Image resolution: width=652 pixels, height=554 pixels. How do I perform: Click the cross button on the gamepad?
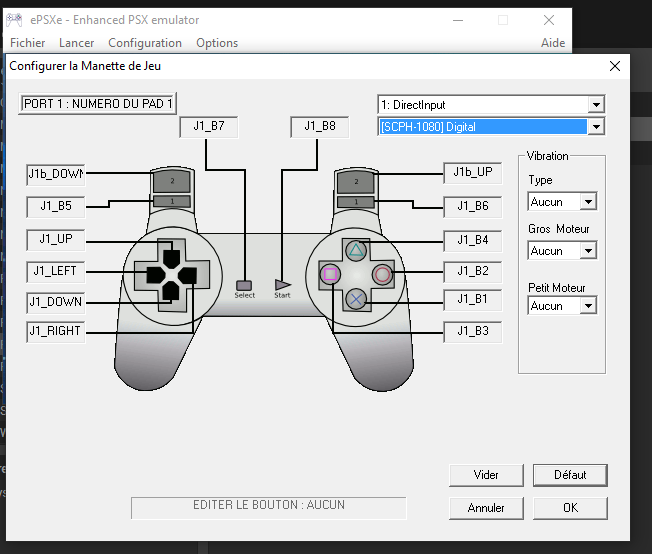click(x=356, y=299)
